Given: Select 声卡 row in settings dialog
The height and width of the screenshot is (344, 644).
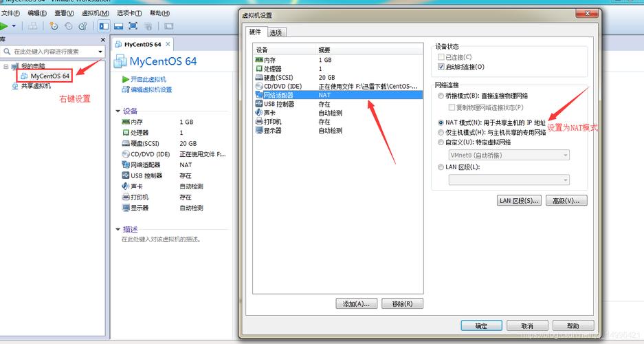Looking at the screenshot, I should click(x=337, y=113).
